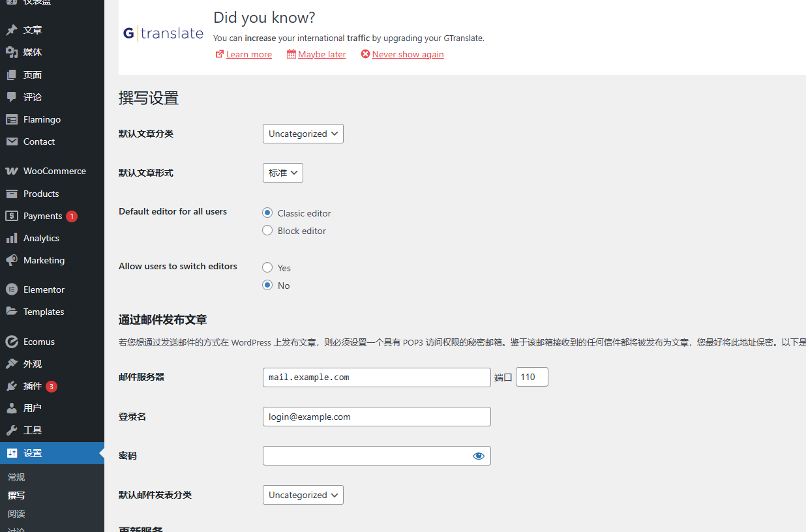Expand the 默认邮件发表分类 dropdown

tap(303, 495)
